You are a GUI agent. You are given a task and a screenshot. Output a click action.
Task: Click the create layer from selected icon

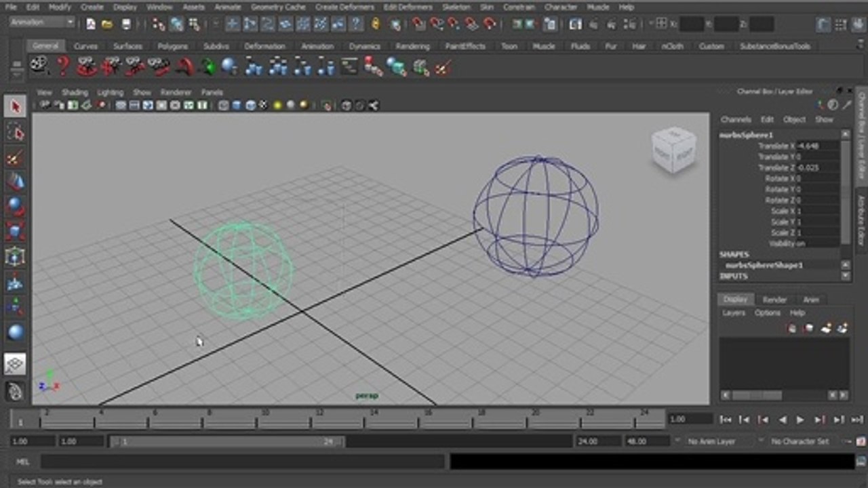click(842, 328)
